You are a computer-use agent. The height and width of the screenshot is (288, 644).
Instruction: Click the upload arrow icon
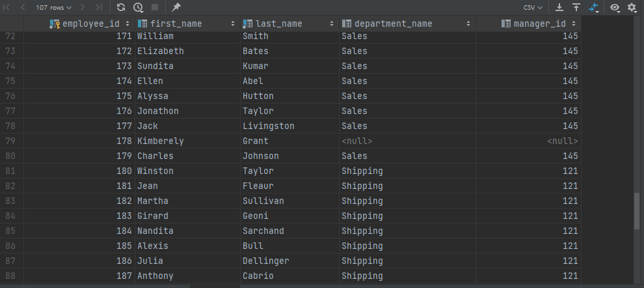tap(576, 7)
